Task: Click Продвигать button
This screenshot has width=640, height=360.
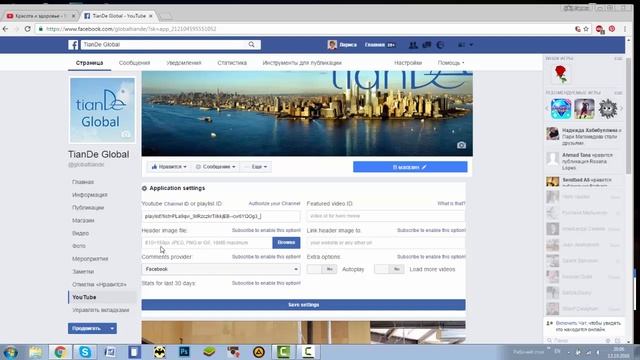Action: 87,328
